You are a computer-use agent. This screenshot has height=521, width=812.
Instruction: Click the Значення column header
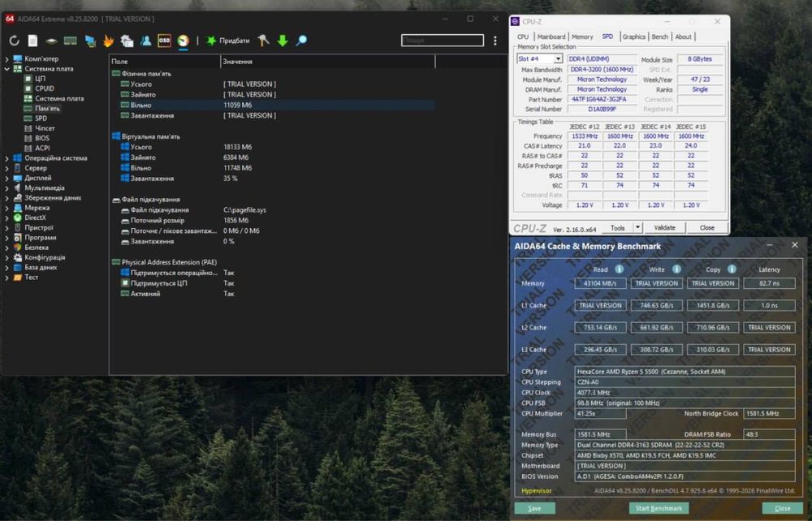point(328,62)
